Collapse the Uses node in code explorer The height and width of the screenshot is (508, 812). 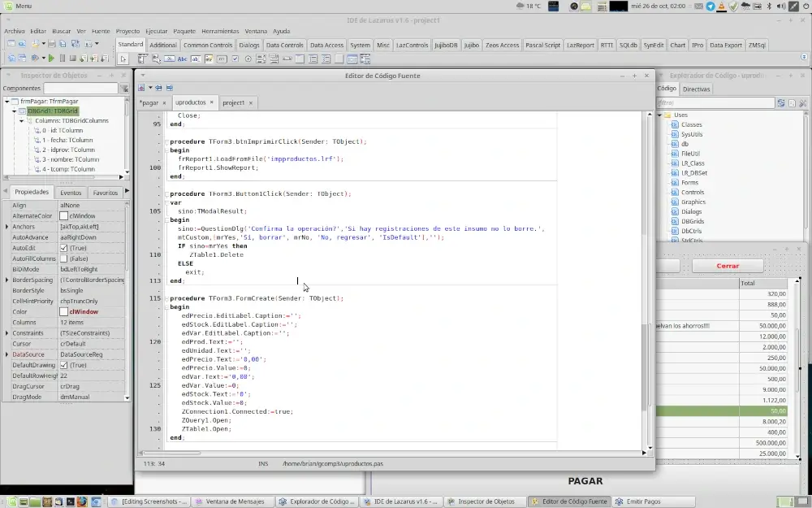[x=659, y=115]
